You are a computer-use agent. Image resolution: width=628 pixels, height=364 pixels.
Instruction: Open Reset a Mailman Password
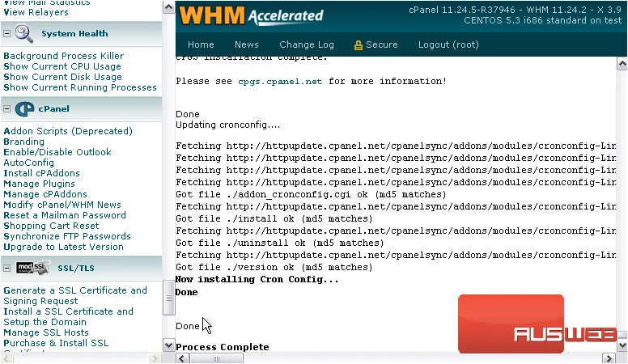(x=65, y=215)
